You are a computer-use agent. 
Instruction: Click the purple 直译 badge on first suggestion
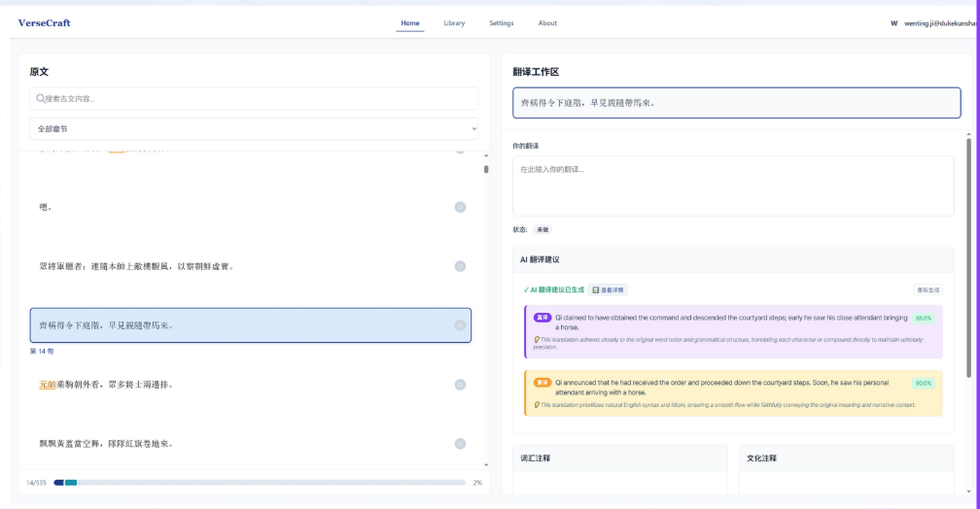click(x=542, y=317)
